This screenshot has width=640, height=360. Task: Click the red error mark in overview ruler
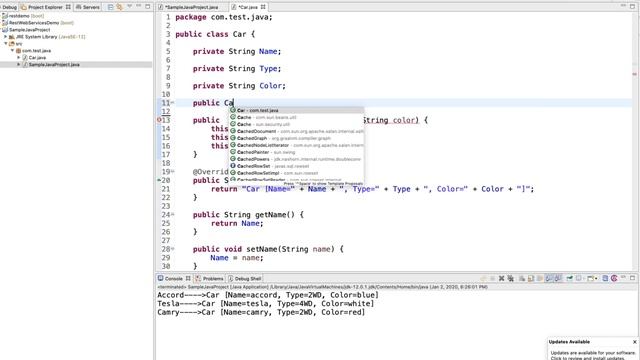tap(635, 74)
